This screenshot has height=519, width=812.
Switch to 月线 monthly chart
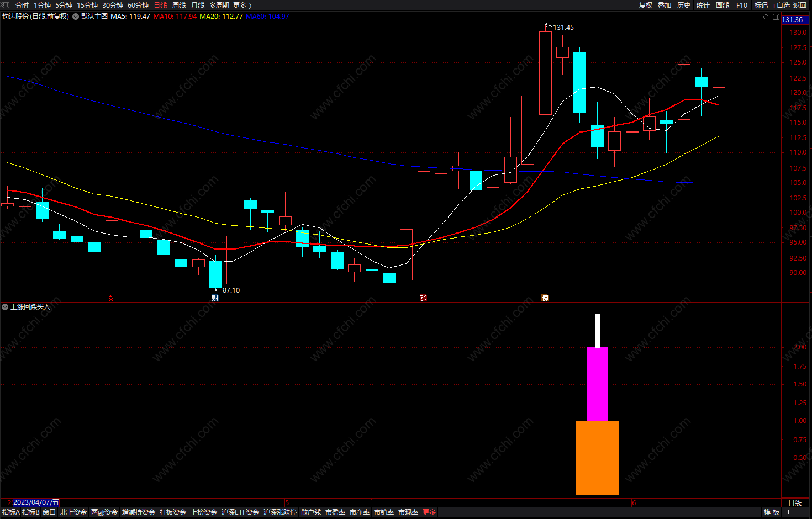pyautogui.click(x=198, y=5)
